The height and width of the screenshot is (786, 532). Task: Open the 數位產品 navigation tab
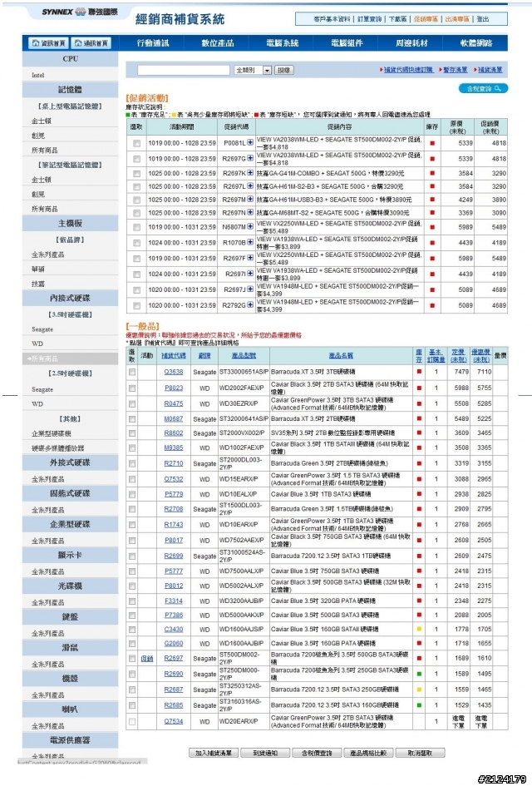point(218,43)
